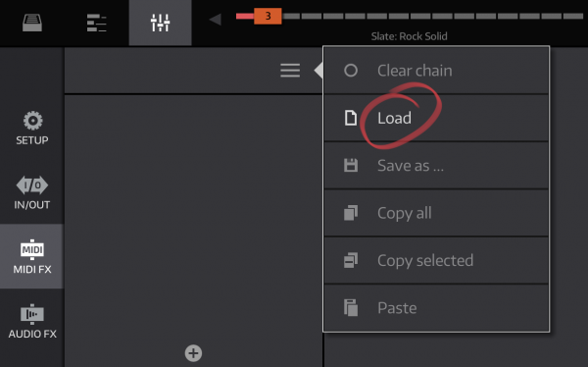Switch to the tracks list view icon
Screen dimensions: 588x367
[x=96, y=23]
